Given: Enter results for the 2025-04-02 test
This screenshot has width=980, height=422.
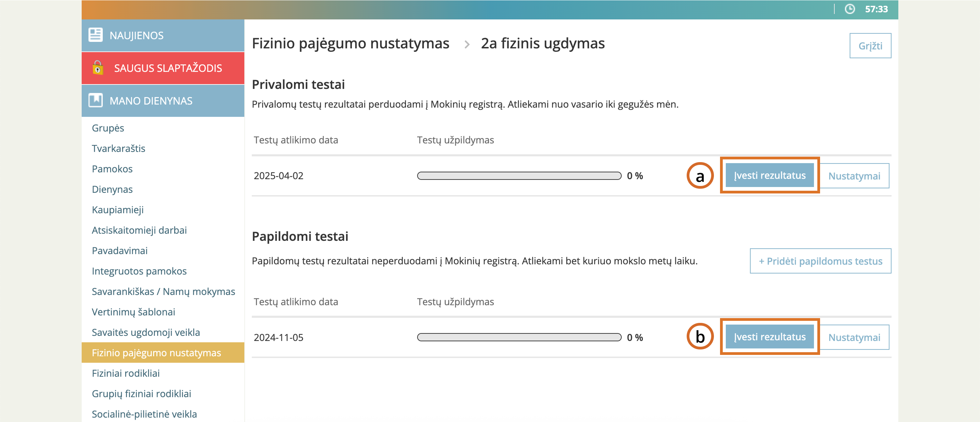Looking at the screenshot, I should tap(769, 176).
